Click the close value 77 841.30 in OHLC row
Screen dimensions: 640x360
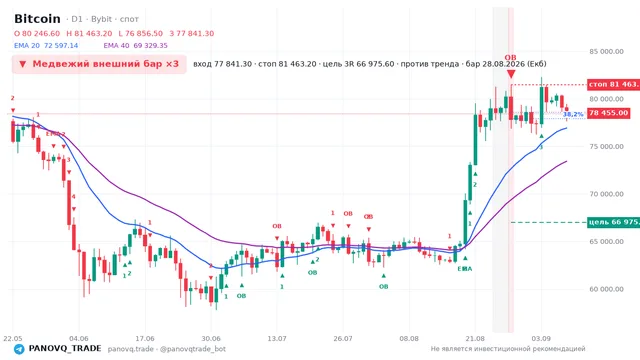coord(191,33)
